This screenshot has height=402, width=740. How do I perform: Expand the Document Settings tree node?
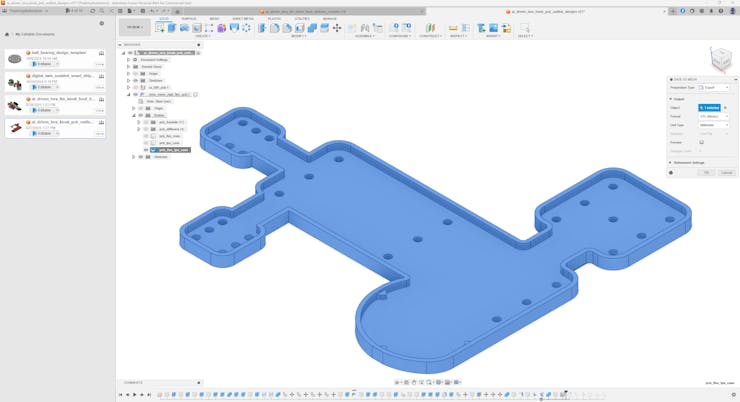point(129,60)
